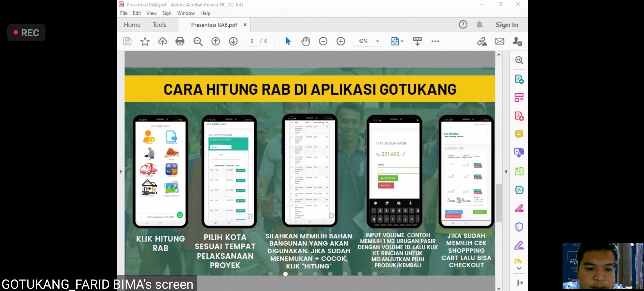Activate the selection arrow tool

pos(288,41)
